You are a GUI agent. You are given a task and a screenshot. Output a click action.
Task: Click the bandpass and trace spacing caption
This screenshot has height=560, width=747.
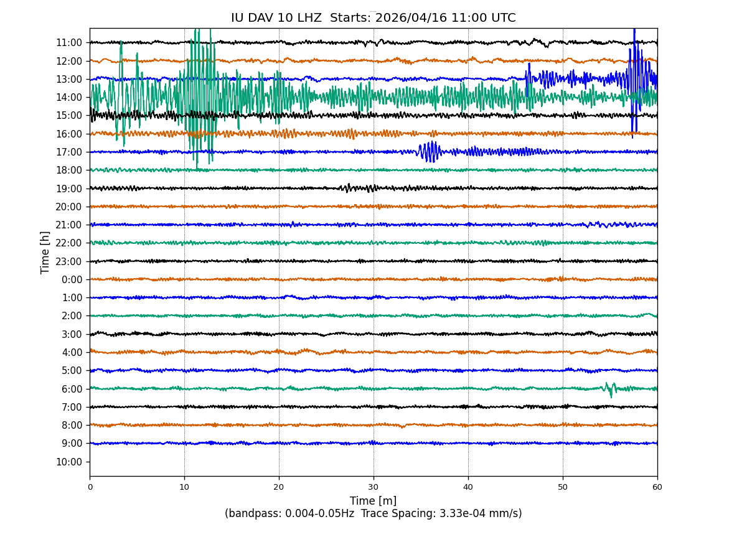click(x=373, y=514)
